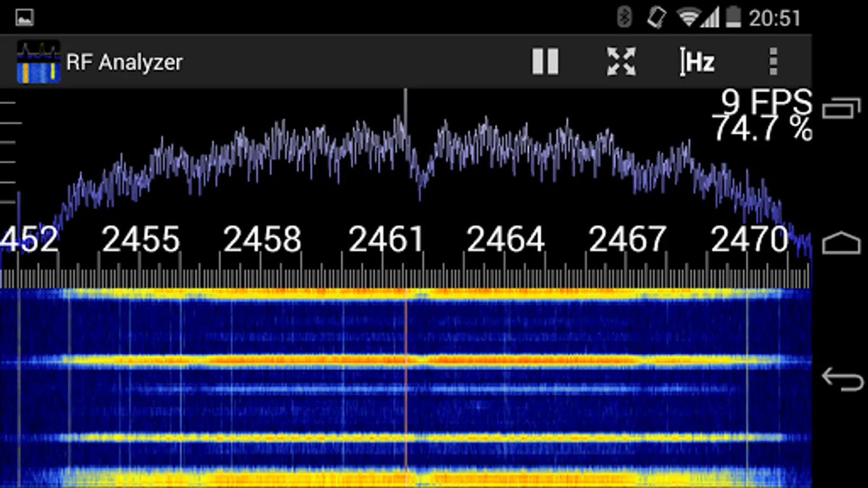Tap the battery status icon
This screenshot has height=488, width=868.
coord(733,17)
